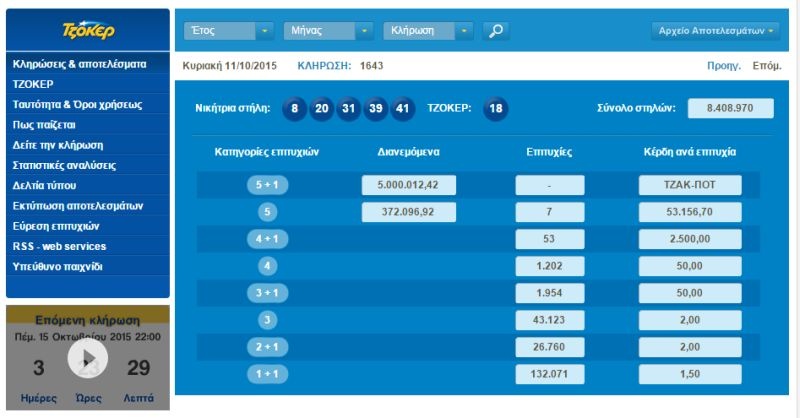Click the 4 category badge
The image size is (800, 418).
267,266
